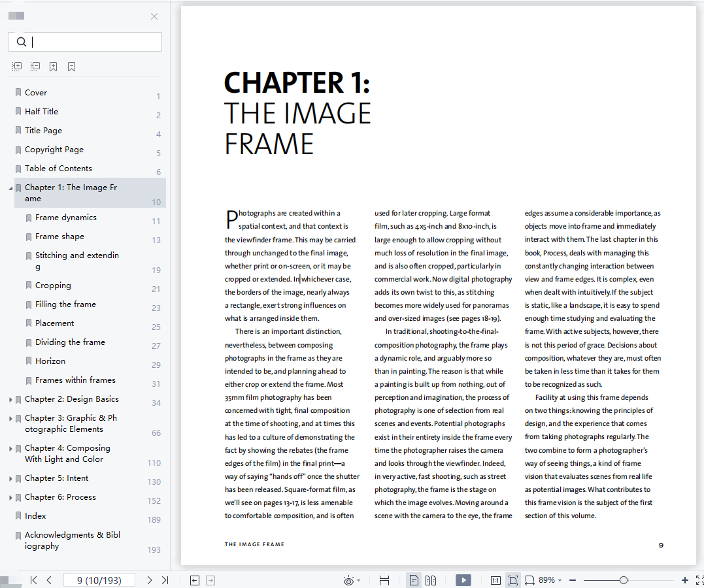The height and width of the screenshot is (588, 704).
Task: Set actual size 1:1 zoom
Action: click(x=495, y=580)
